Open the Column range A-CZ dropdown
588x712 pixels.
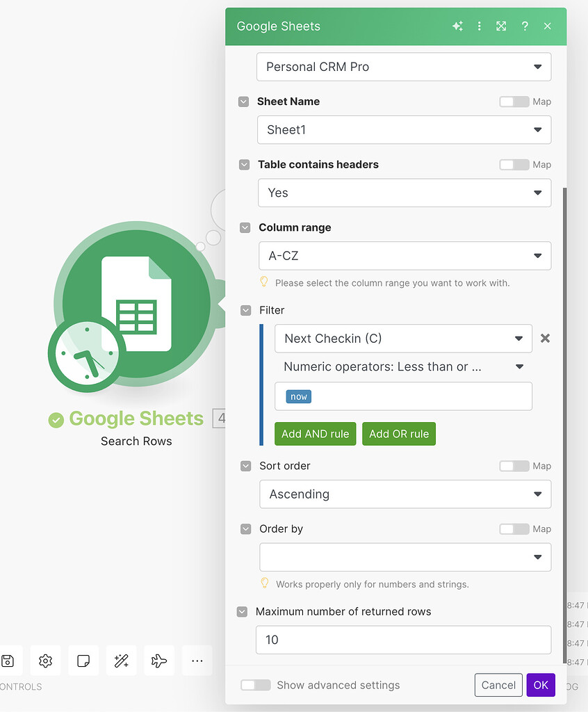404,256
